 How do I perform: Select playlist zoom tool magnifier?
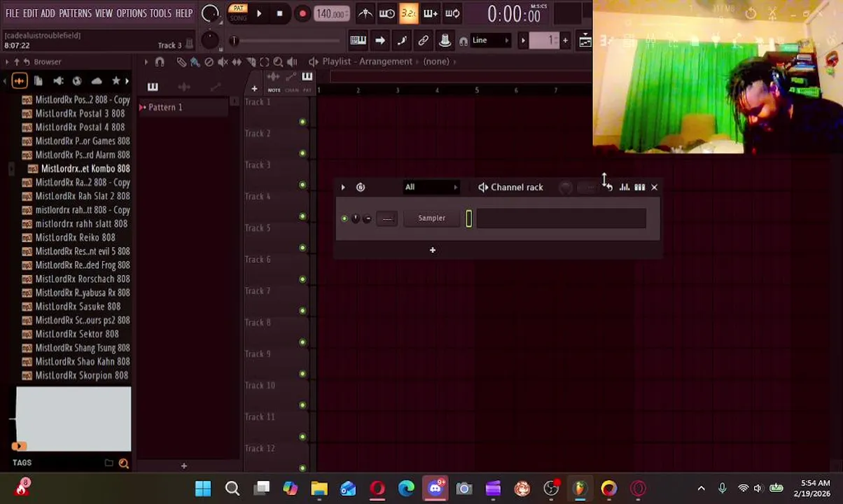coord(278,62)
